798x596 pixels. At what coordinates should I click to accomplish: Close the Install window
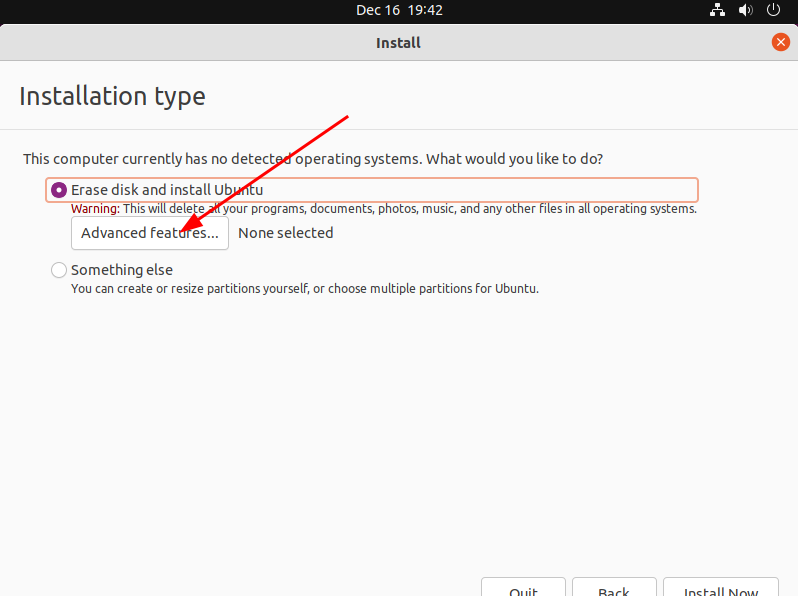coord(780,42)
